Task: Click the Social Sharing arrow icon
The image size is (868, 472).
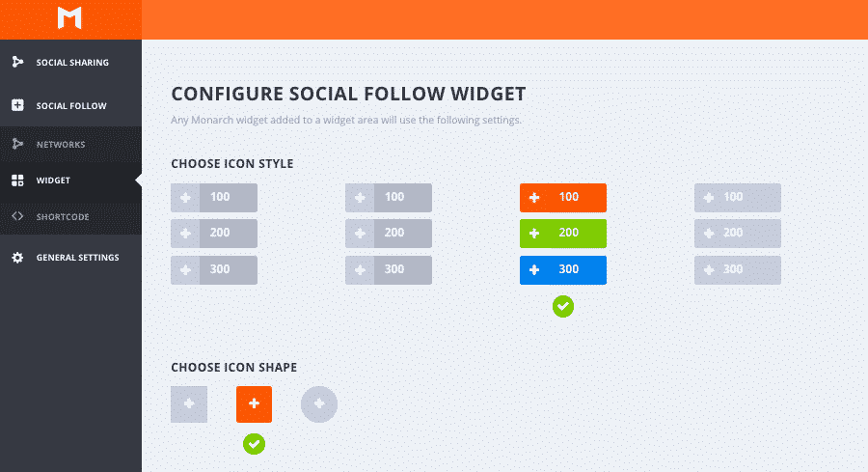Action: coord(17,62)
